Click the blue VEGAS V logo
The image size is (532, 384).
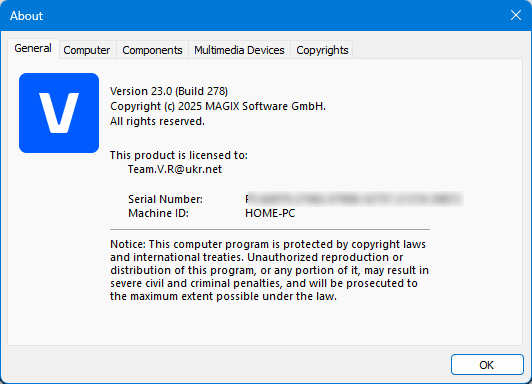pyautogui.click(x=59, y=113)
